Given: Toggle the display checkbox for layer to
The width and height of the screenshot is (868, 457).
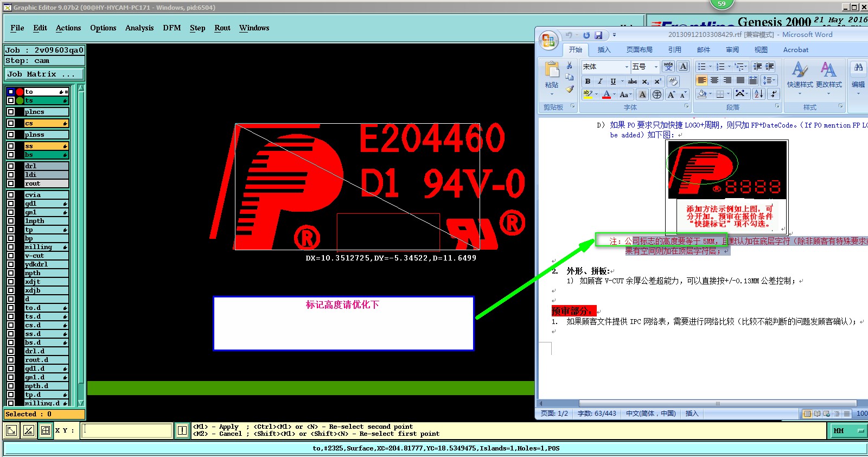Looking at the screenshot, I should pyautogui.click(x=11, y=92).
